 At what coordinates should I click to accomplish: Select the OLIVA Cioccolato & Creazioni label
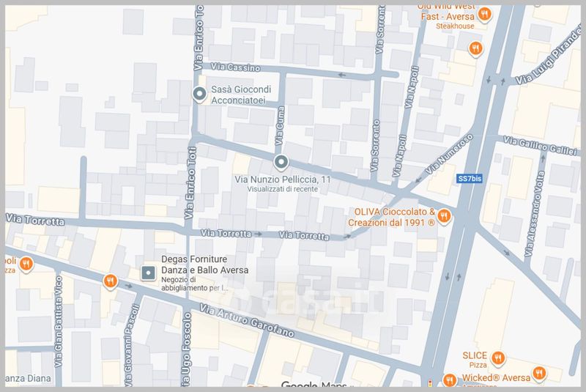click(x=392, y=217)
